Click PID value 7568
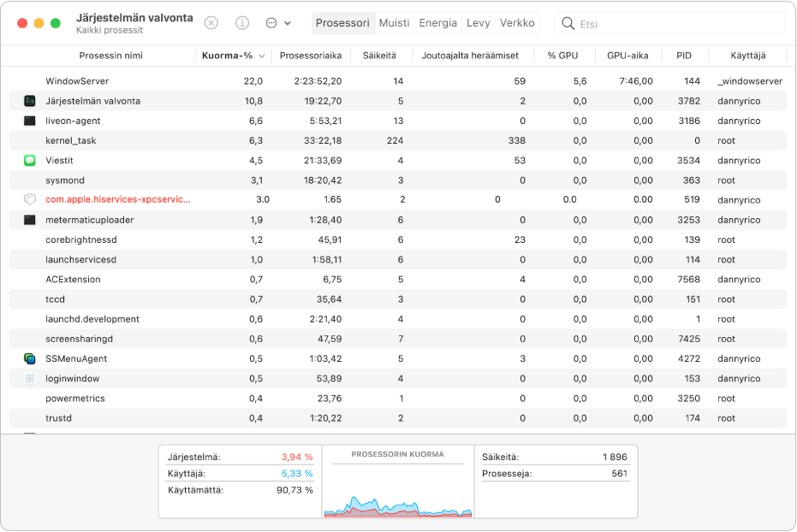The image size is (797, 532). [x=689, y=279]
